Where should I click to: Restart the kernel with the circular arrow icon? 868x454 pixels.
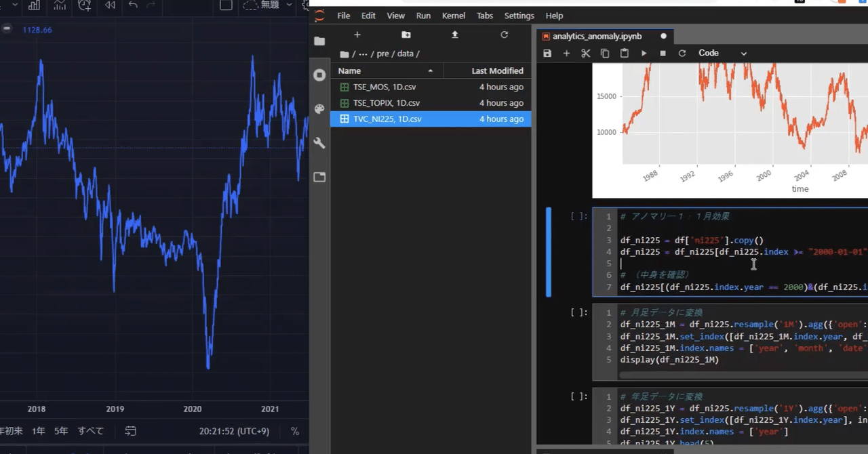(682, 53)
